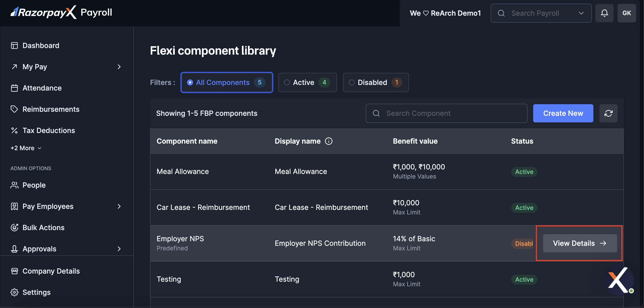This screenshot has height=308, width=644.
Task: Click the Employer NPS component name
Action: pyautogui.click(x=180, y=239)
